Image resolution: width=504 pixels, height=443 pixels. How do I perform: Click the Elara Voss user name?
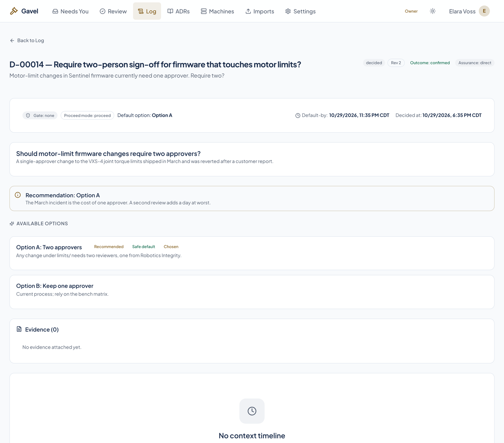[x=462, y=12]
